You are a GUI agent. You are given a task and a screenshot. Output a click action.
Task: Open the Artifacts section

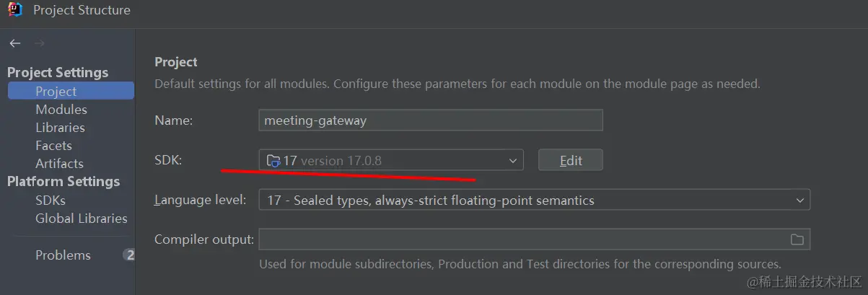(x=59, y=163)
